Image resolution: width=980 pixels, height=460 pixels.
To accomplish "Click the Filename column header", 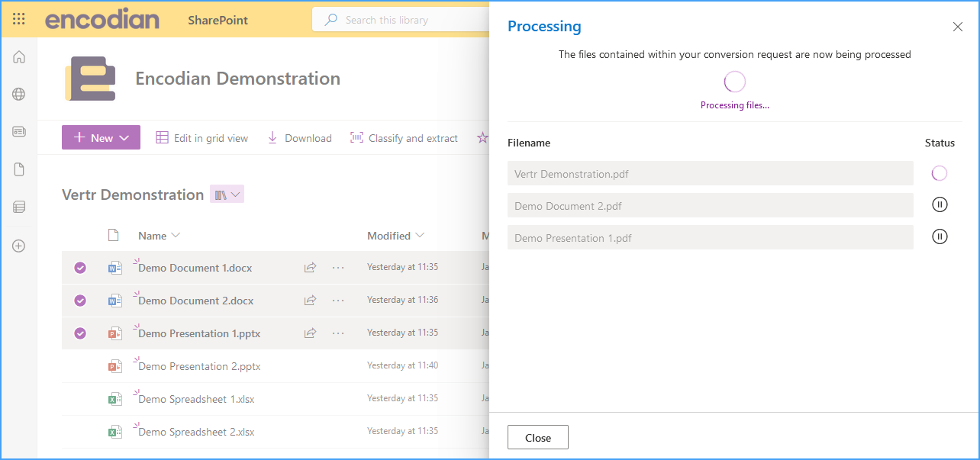I will (x=529, y=143).
